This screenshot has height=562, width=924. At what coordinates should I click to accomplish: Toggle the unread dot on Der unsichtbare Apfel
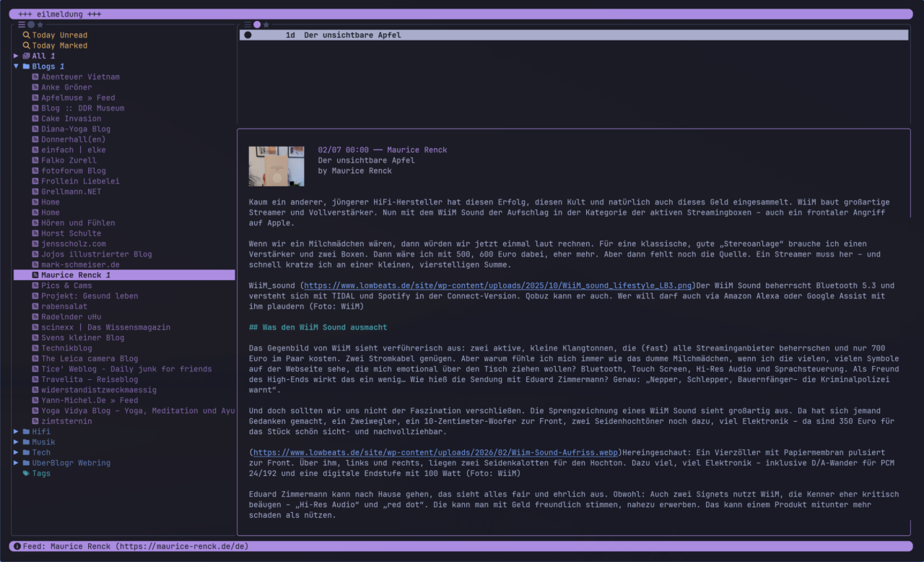248,35
